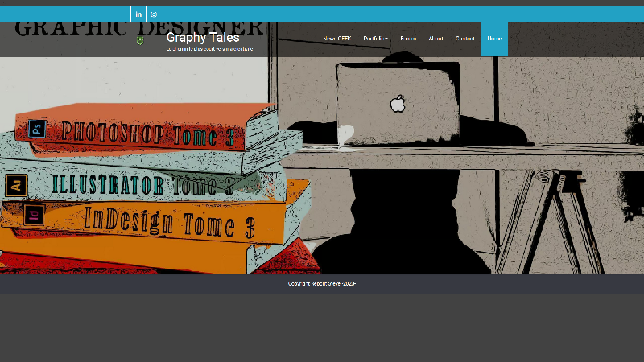Click the Graphy Tales site title
This screenshot has width=644, height=362.
tap(203, 37)
